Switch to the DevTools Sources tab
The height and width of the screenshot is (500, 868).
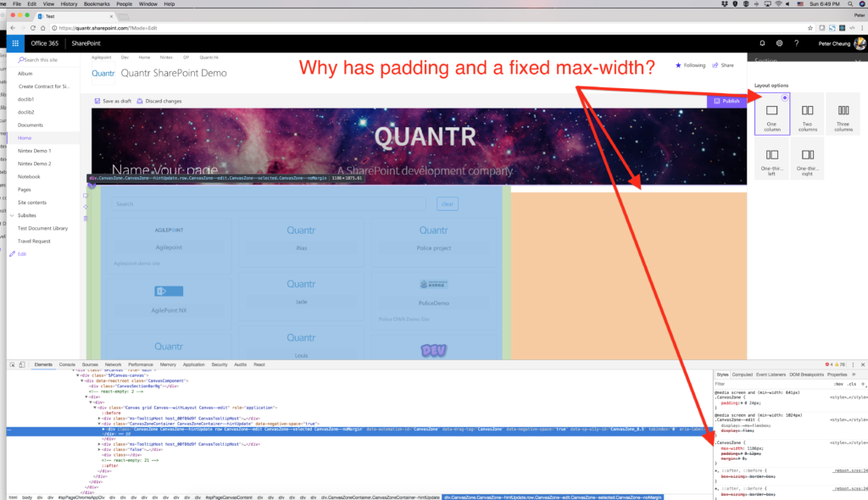(90, 364)
